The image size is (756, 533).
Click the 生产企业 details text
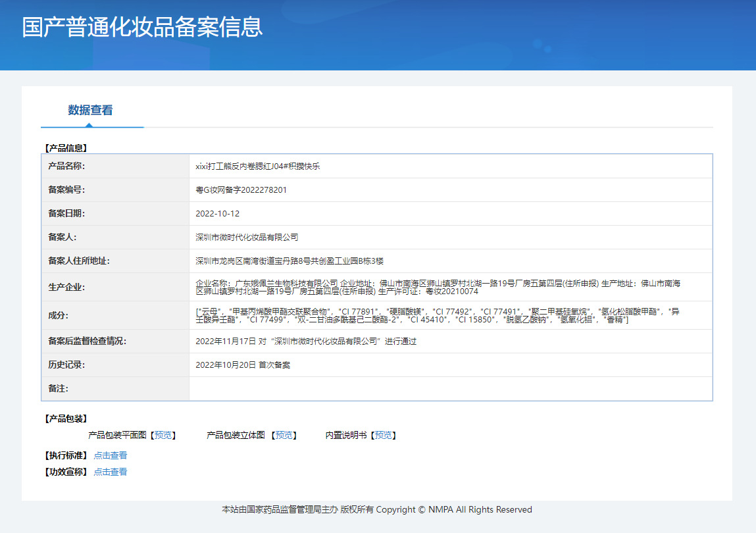tap(438, 287)
